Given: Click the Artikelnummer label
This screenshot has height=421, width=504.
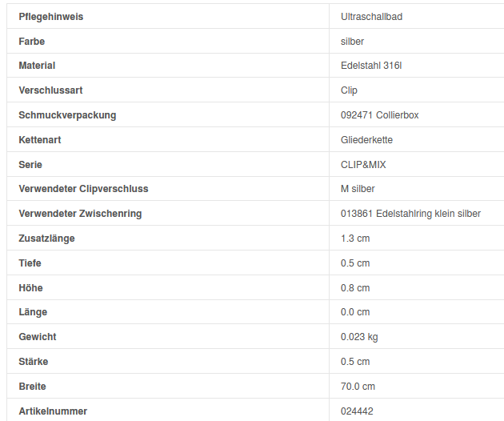Looking at the screenshot, I should coord(53,411).
